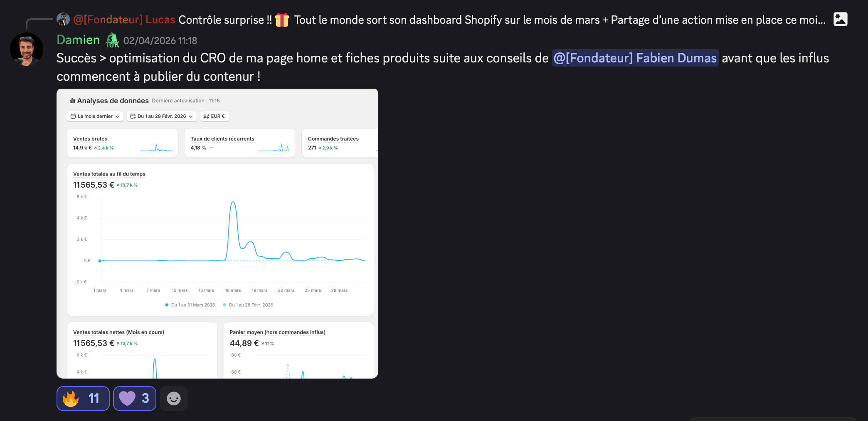
Task: Toggle the fire emoji reaction
Action: 83,399
